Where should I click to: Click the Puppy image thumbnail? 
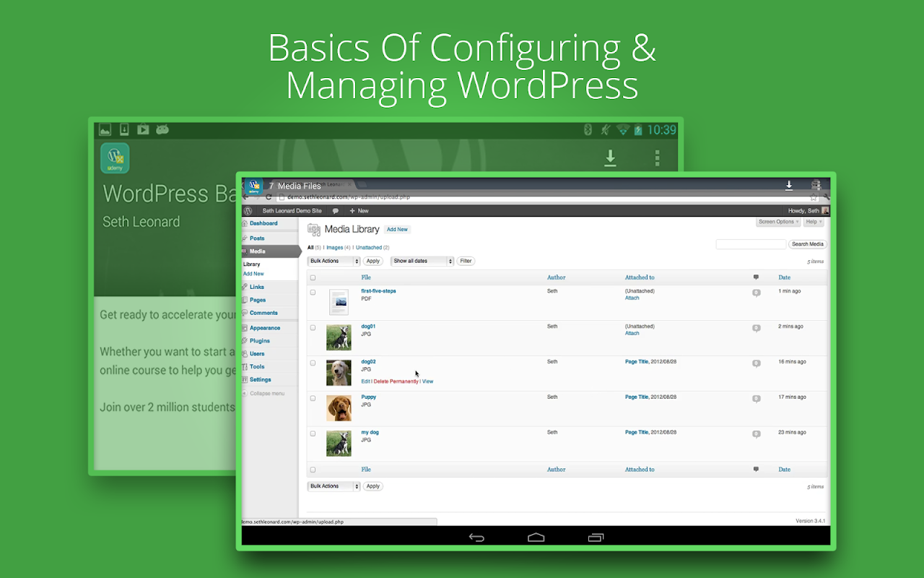pyautogui.click(x=339, y=408)
